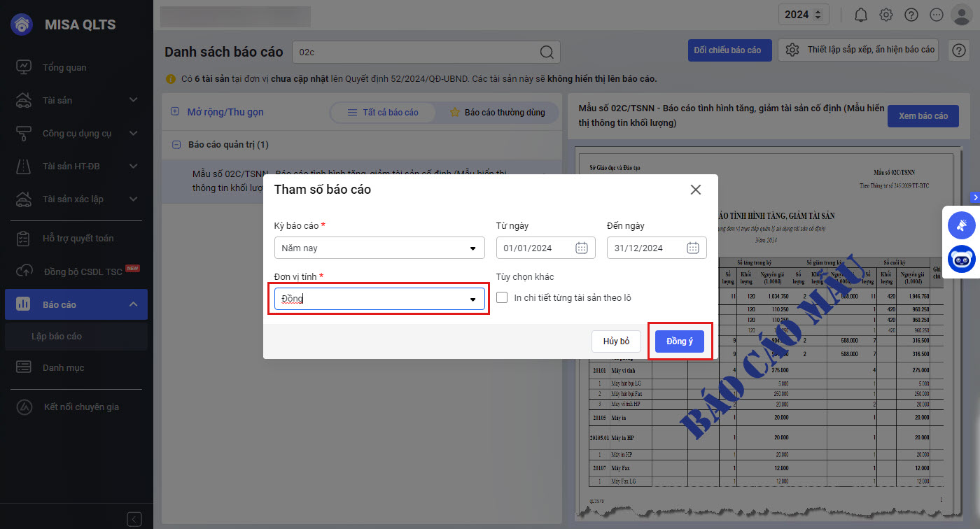Open the chatbot assistant icon
The width and height of the screenshot is (980, 529).
click(x=962, y=259)
